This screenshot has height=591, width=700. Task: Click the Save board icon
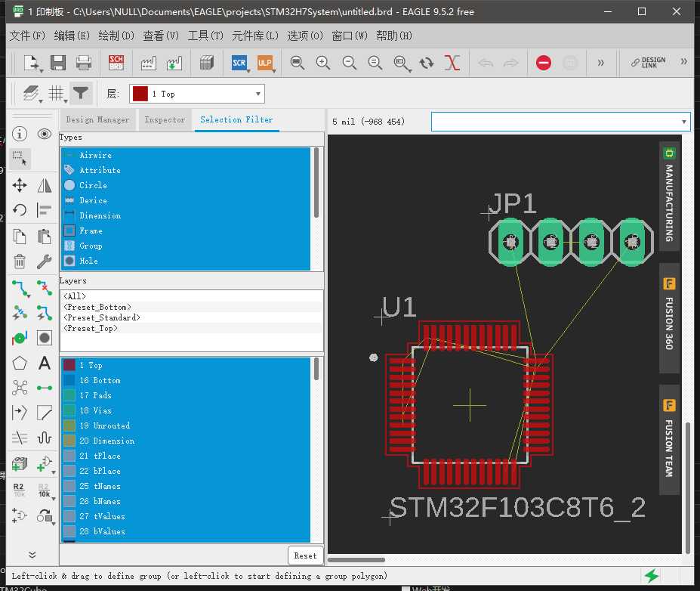point(58,63)
